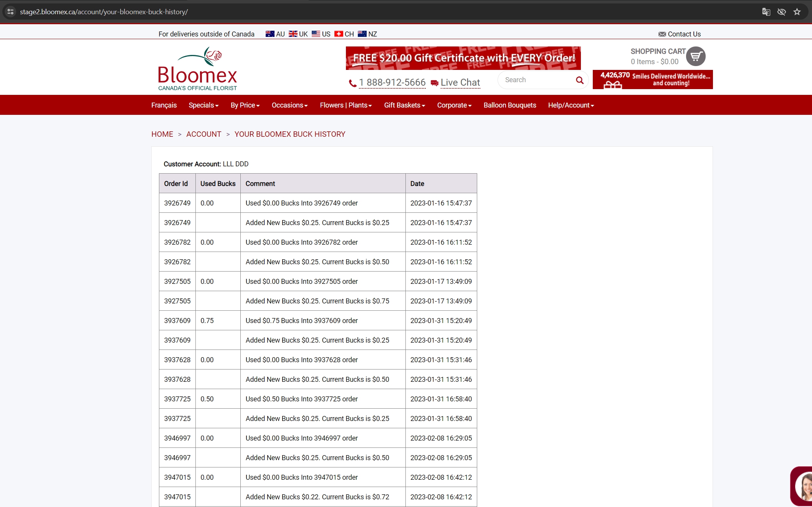Expand the Help/Account dropdown

click(x=571, y=105)
